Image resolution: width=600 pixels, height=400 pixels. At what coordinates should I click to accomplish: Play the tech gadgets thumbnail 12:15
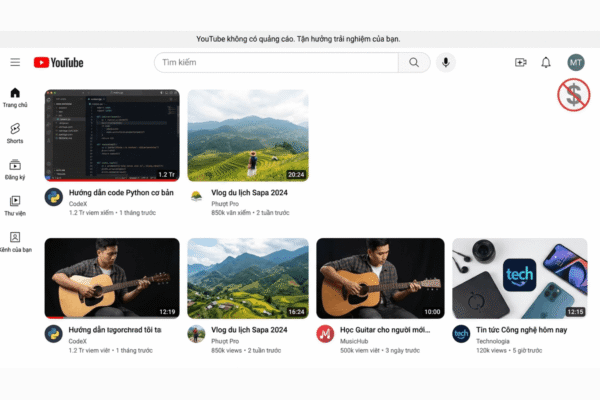520,278
